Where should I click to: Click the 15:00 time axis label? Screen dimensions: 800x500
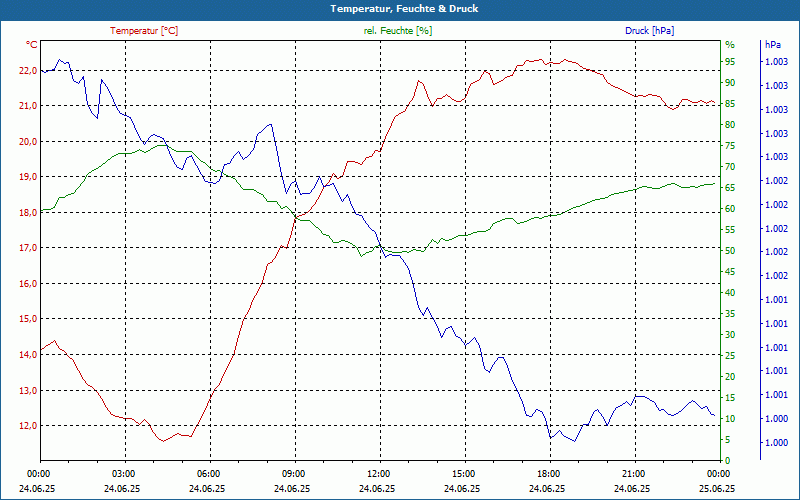463,474
